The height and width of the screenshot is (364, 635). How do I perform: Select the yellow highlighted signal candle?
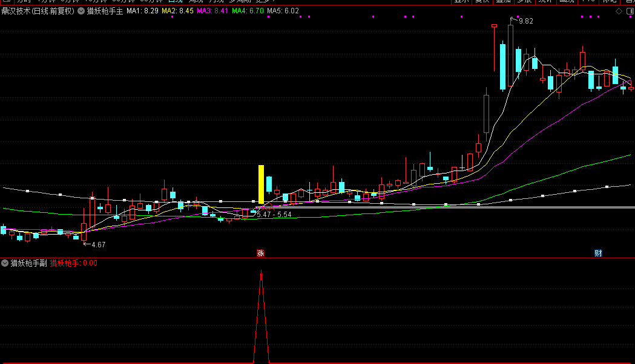click(262, 184)
